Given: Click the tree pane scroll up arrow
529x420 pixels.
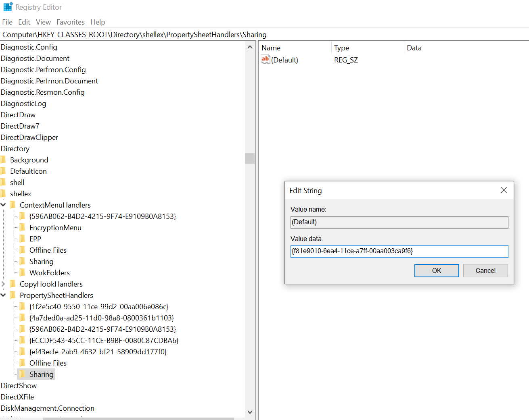Looking at the screenshot, I should pyautogui.click(x=250, y=47).
